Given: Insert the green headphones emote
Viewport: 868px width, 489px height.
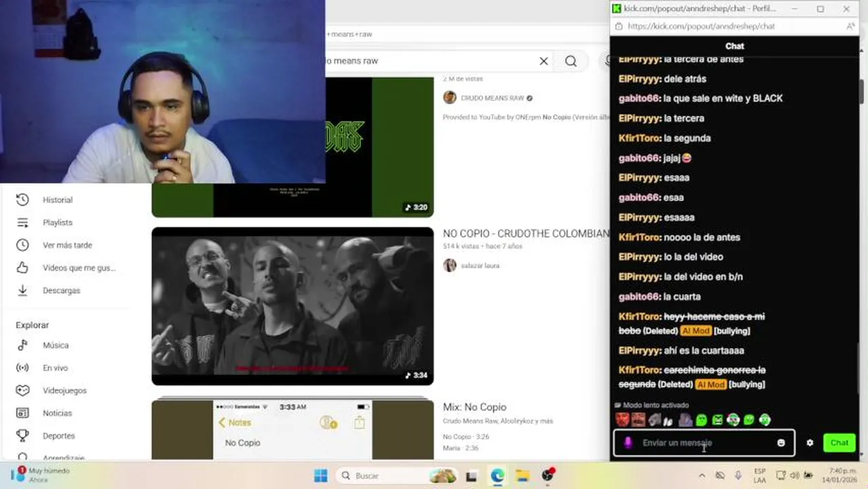Looking at the screenshot, I should coord(733,420).
